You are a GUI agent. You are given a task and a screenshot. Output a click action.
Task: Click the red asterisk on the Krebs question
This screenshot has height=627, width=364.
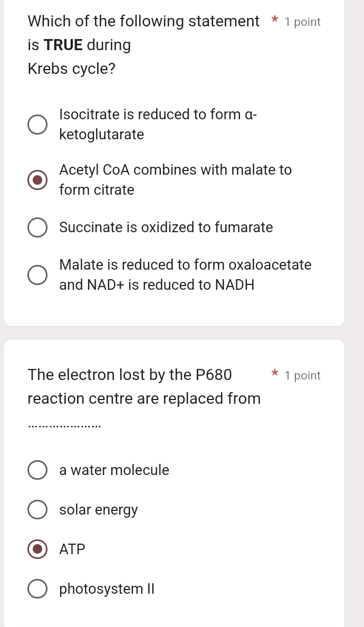274,21
